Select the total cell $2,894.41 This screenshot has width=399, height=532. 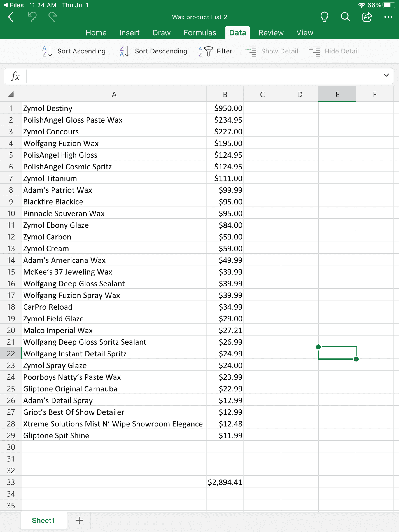click(225, 482)
